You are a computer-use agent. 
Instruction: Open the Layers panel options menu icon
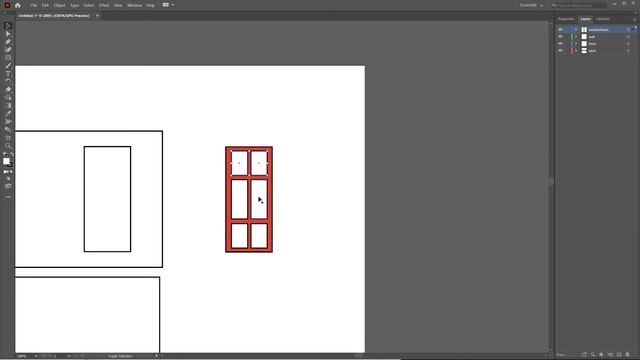(x=634, y=19)
